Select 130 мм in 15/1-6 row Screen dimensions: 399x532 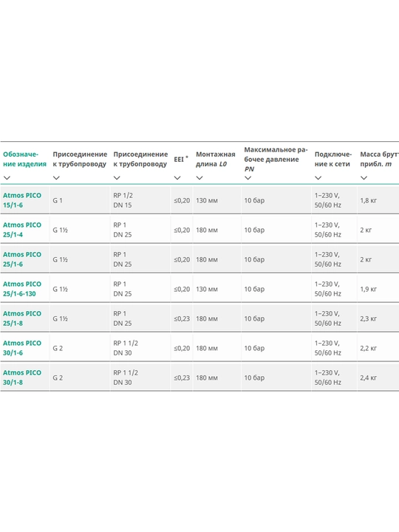(207, 200)
